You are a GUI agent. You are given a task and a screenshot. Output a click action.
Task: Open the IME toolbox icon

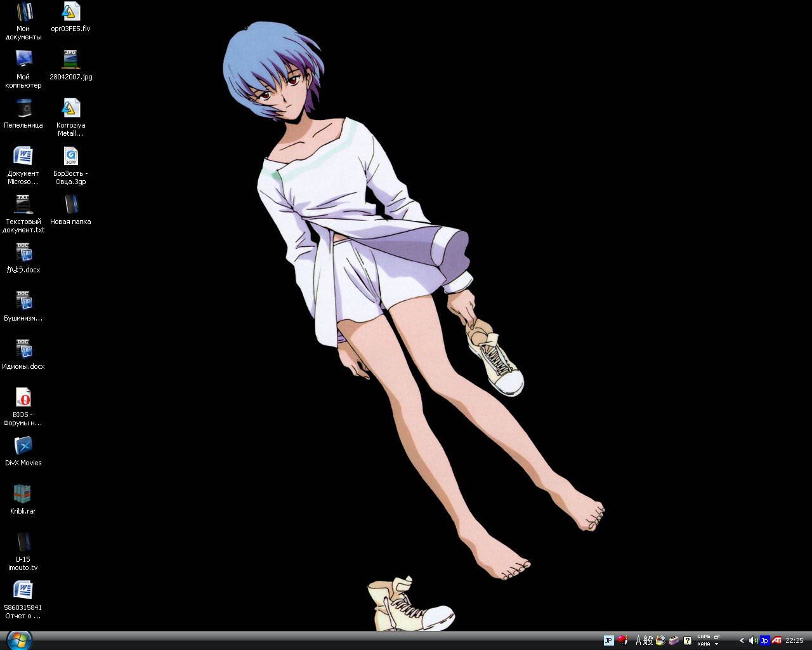pos(674,640)
